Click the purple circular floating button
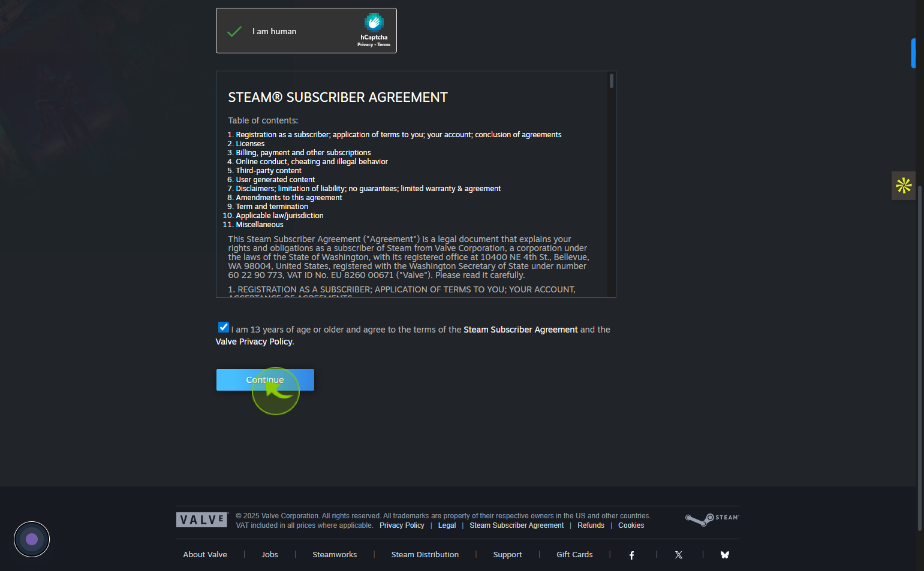Image resolution: width=924 pixels, height=571 pixels. click(x=32, y=539)
